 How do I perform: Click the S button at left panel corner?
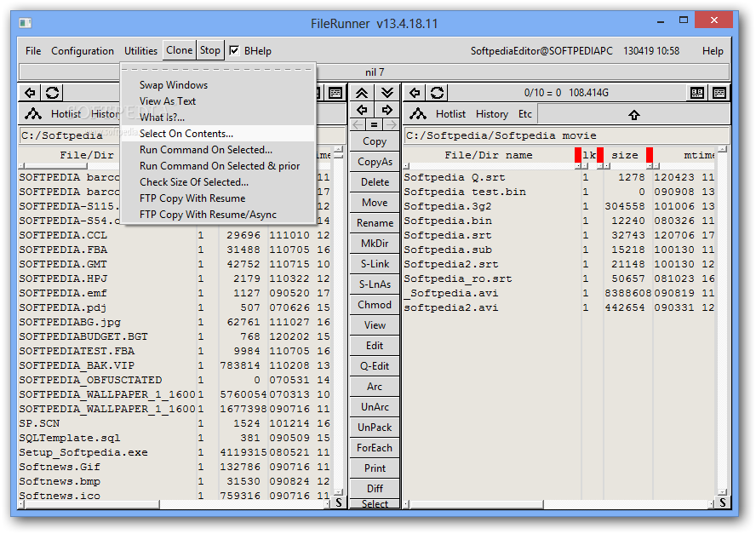coord(339,502)
